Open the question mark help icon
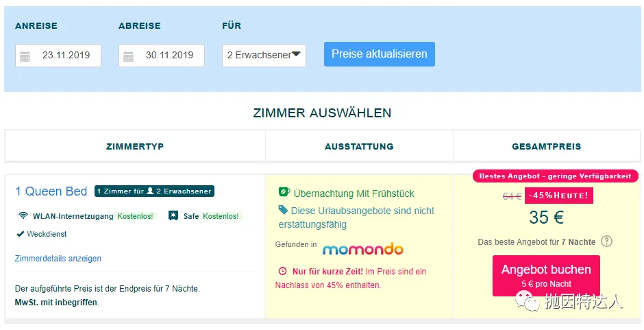Viewport: 644px width, 330px height. pos(606,241)
